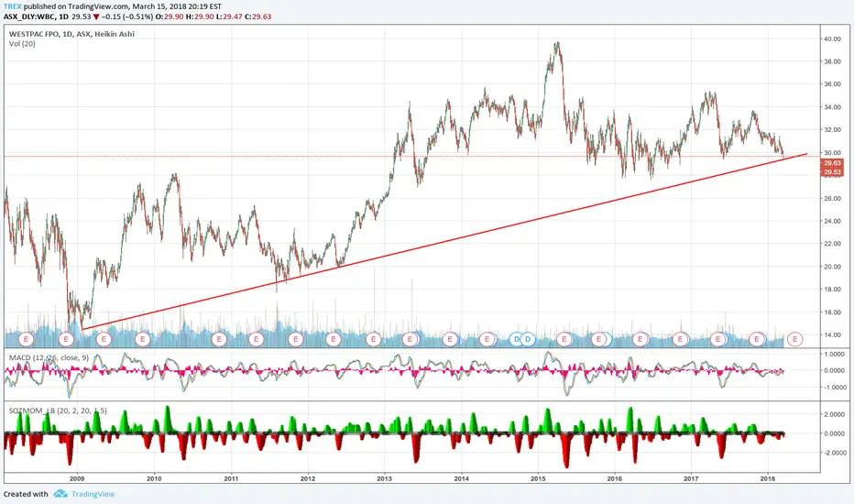The height and width of the screenshot is (504, 854).
Task: Click the 2017 time axis label
Action: (691, 479)
